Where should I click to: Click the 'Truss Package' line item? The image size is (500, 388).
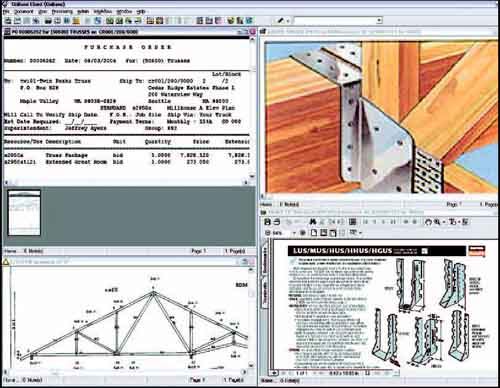66,155
